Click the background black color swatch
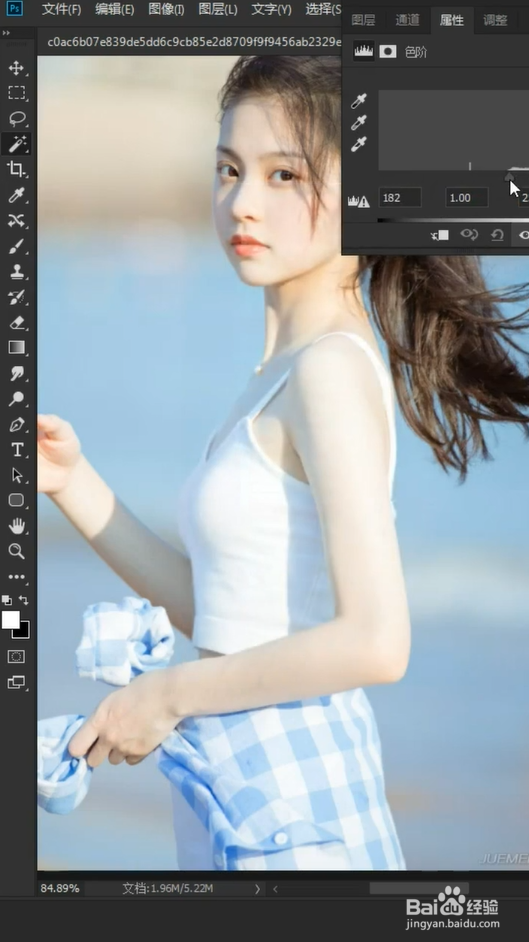 (x=23, y=632)
